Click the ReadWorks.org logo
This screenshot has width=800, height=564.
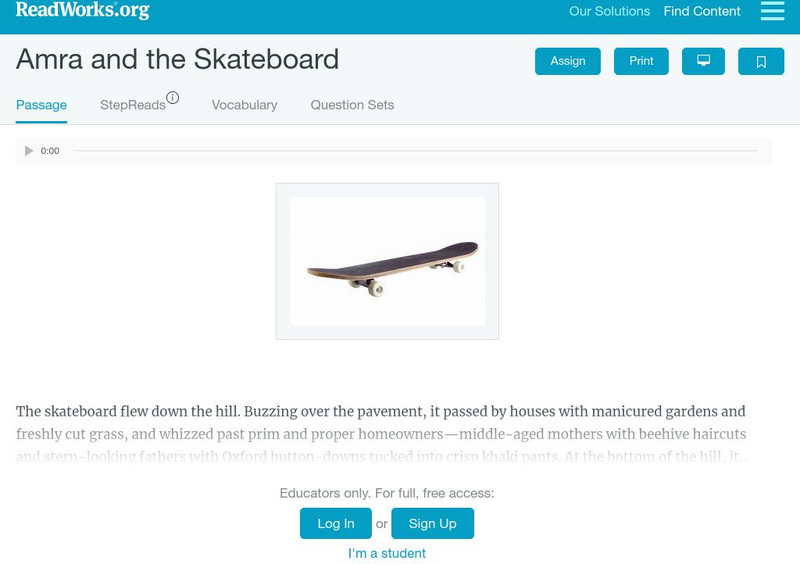tap(82, 11)
